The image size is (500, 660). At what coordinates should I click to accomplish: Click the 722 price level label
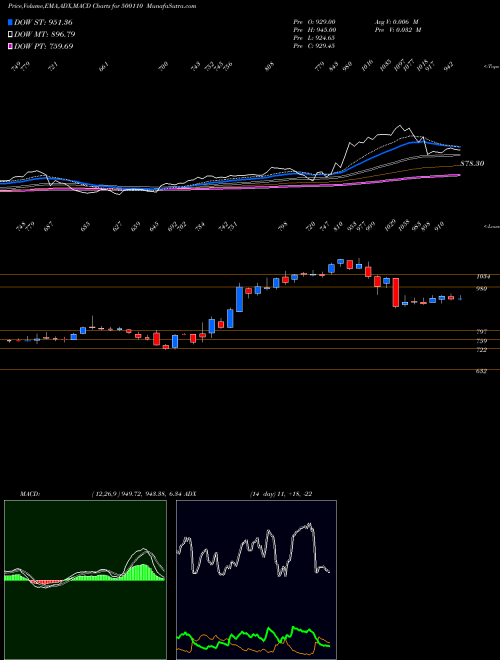click(x=481, y=350)
